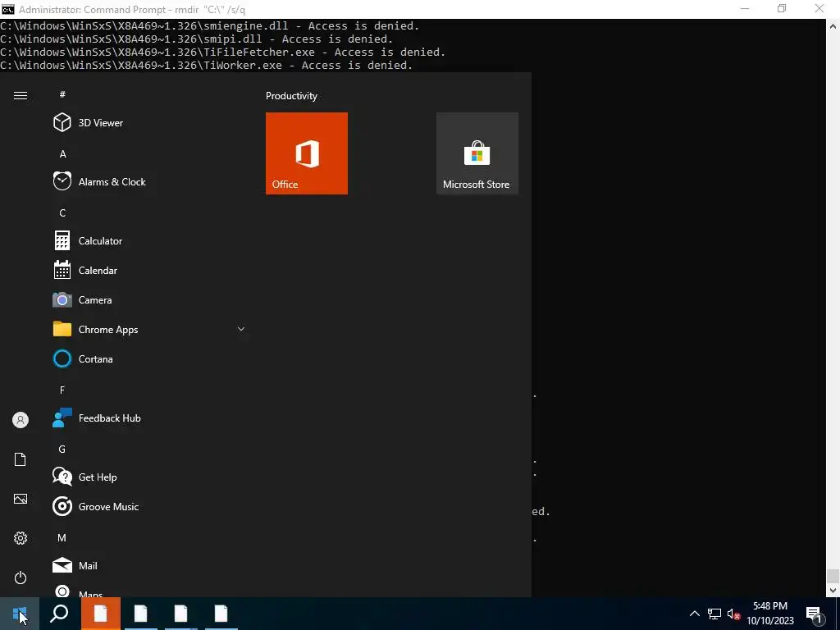Open Documents from Start sidebar

[21, 459]
